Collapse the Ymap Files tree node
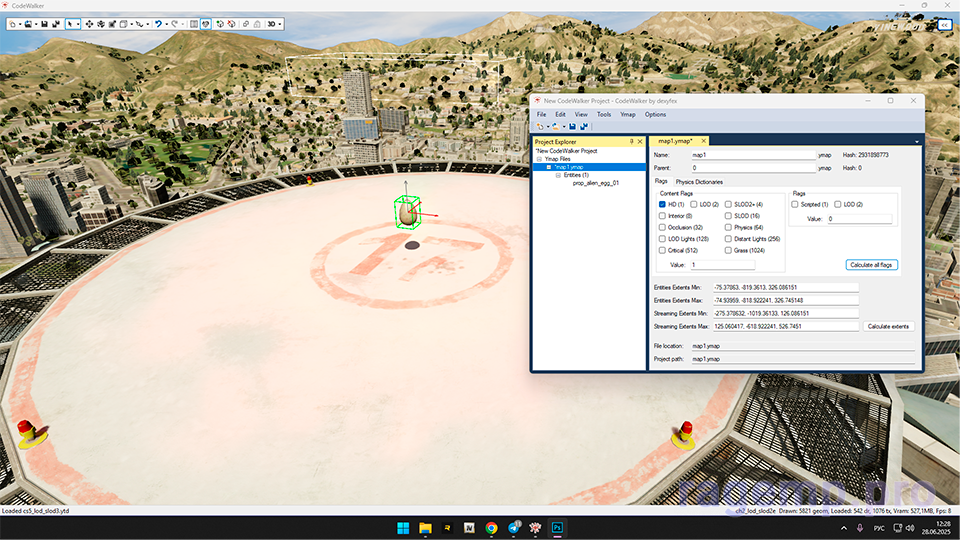The image size is (960, 540). pos(539,159)
